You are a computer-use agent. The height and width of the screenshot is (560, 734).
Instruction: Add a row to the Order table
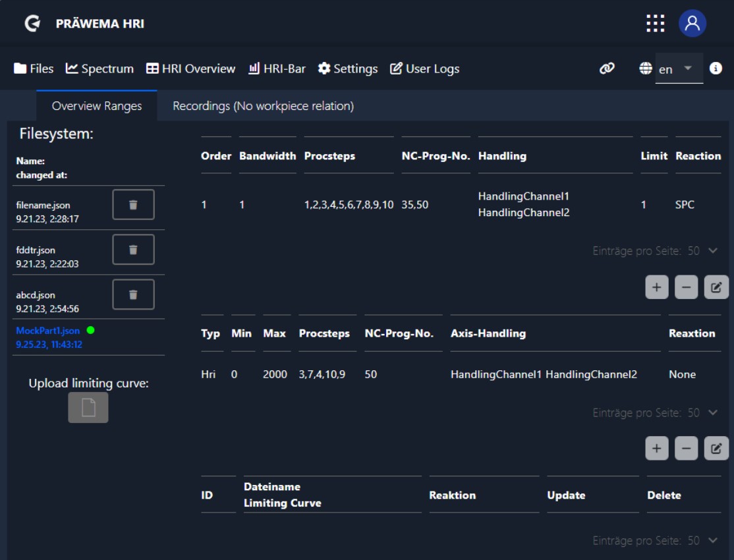coord(656,288)
